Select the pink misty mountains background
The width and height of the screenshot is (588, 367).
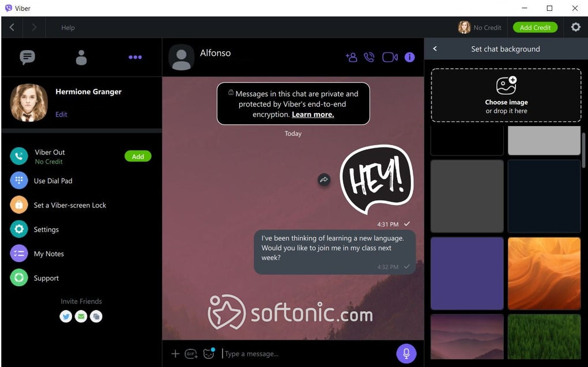pyautogui.click(x=467, y=336)
